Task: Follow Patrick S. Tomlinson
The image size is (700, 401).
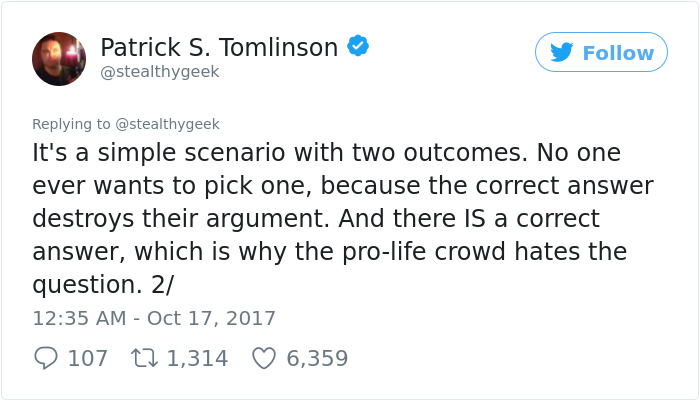Action: point(601,52)
